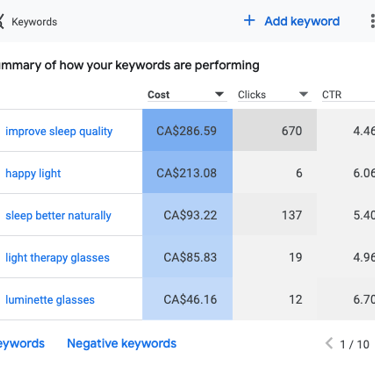The width and height of the screenshot is (375, 366).
Task: Click the Add keyword button
Action: pyautogui.click(x=292, y=21)
